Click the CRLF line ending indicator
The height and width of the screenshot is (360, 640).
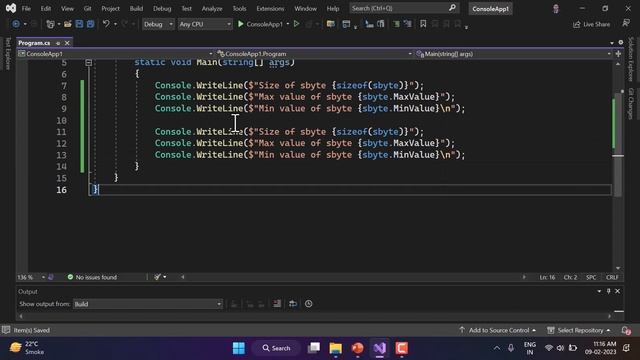click(612, 277)
